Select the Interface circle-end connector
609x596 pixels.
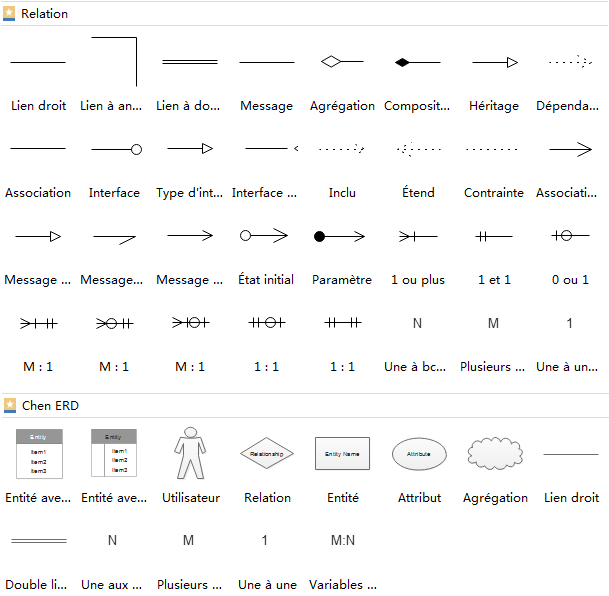117,149
